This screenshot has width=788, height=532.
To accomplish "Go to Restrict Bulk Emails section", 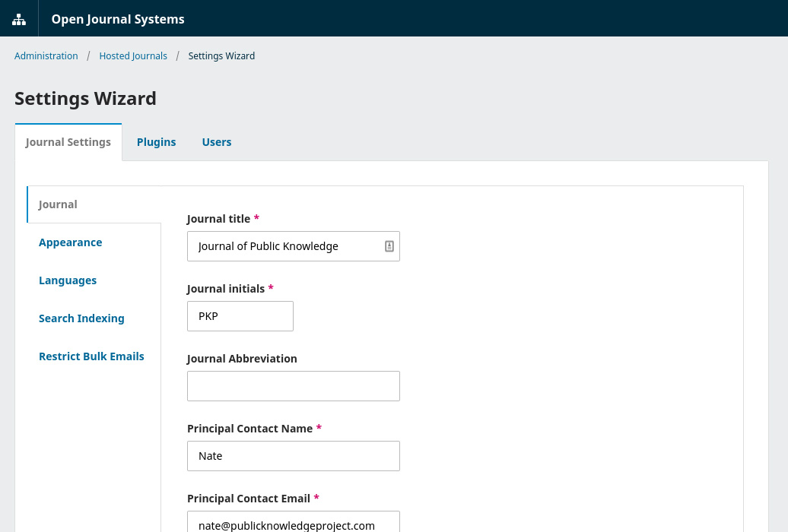I will [x=91, y=356].
